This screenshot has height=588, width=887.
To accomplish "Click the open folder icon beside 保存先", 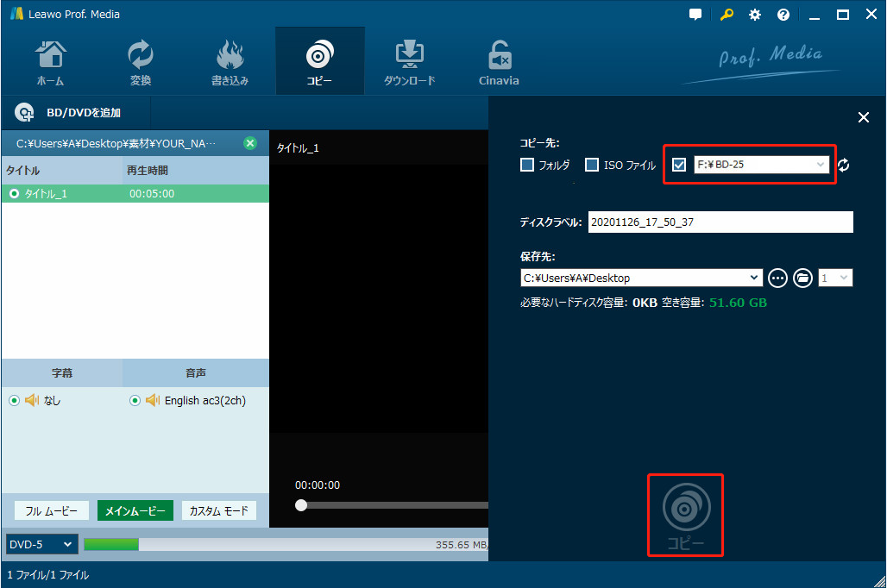I will point(802,278).
